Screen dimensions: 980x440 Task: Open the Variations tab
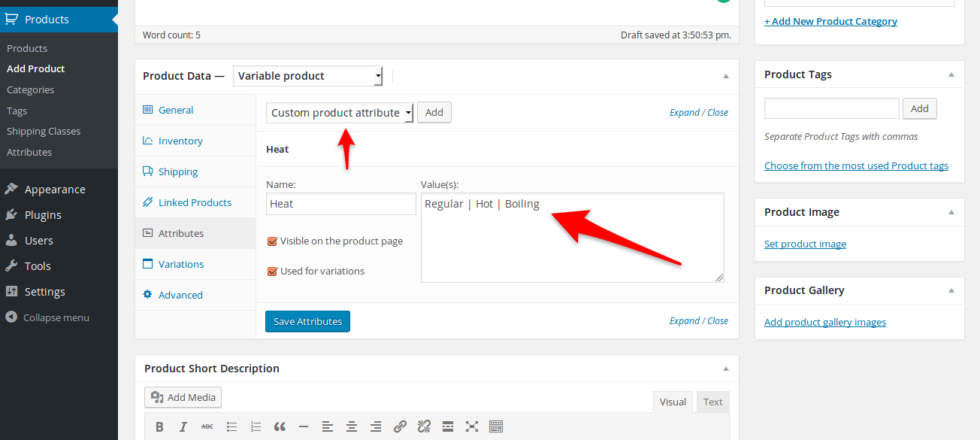[181, 264]
